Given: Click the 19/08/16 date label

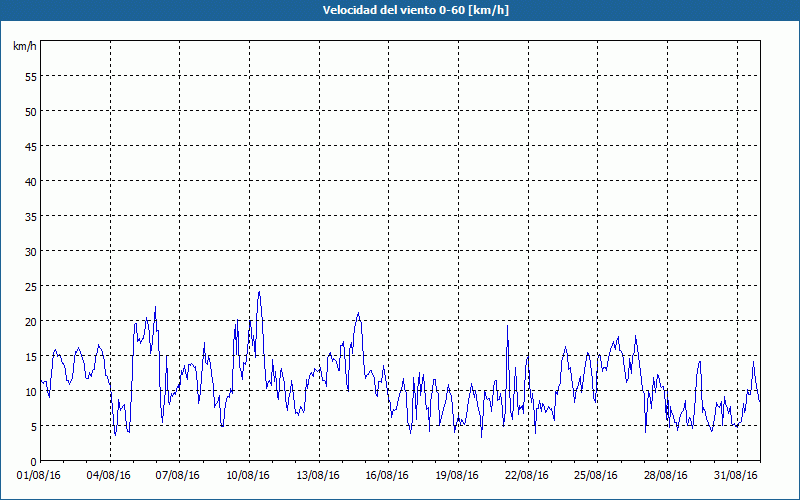Looking at the screenshot, I should point(457,476).
